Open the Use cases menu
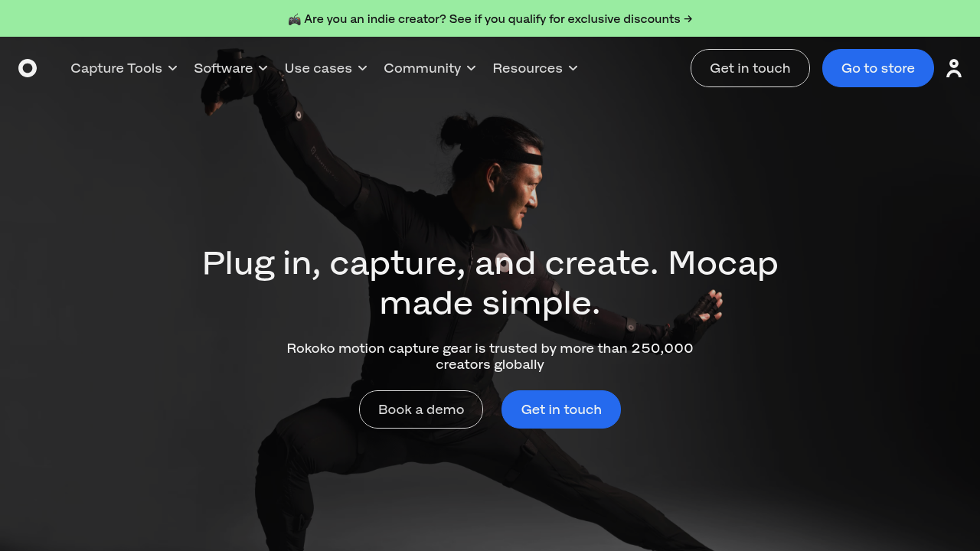This screenshot has width=980, height=551. pyautogui.click(x=326, y=68)
